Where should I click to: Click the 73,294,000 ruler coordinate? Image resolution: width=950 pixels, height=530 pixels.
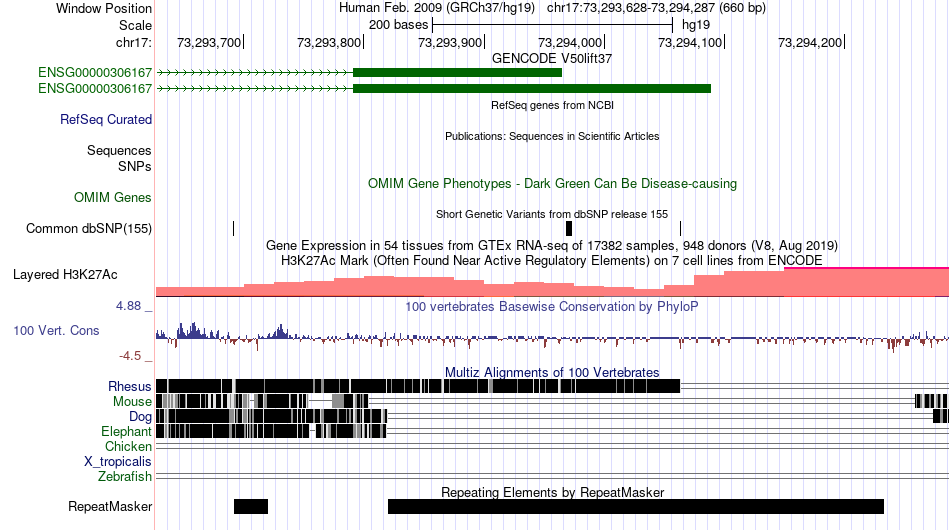(x=570, y=42)
